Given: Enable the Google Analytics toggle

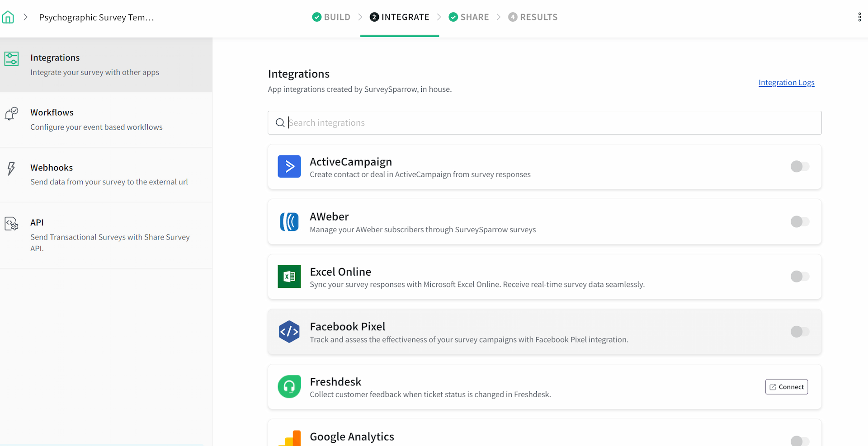Looking at the screenshot, I should pyautogui.click(x=799, y=441).
